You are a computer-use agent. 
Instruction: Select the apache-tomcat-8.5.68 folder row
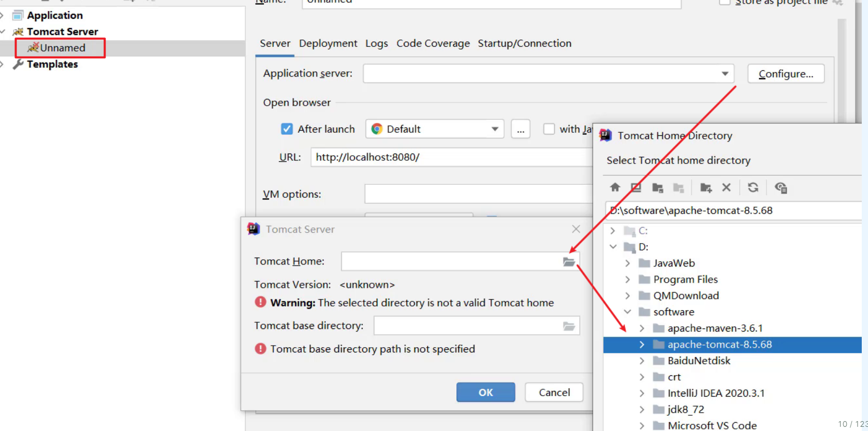[x=732, y=345]
